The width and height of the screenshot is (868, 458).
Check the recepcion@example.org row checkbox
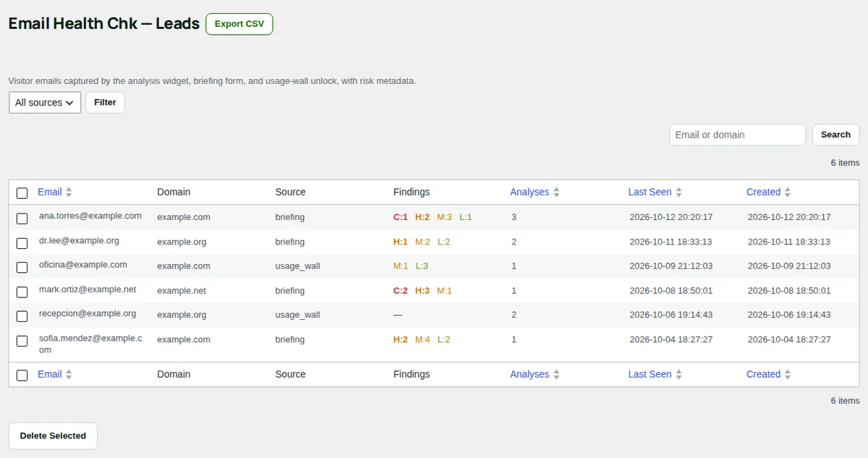22,316
